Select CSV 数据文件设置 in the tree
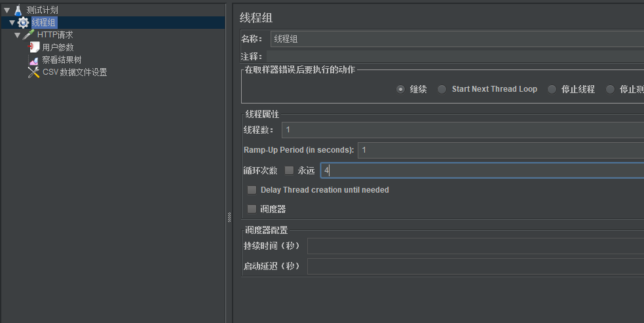The width and height of the screenshot is (644, 323). tap(75, 72)
